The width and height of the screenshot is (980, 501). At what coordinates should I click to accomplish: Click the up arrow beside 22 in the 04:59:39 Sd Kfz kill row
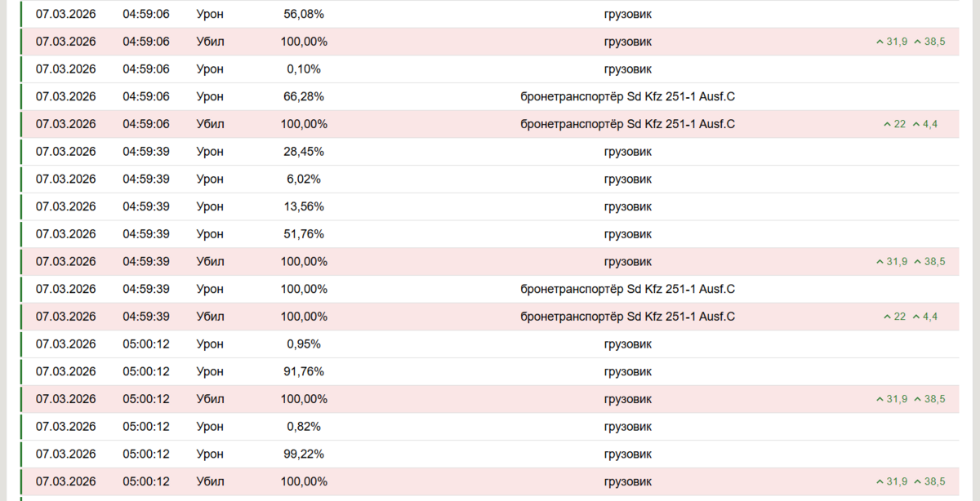coord(887,317)
